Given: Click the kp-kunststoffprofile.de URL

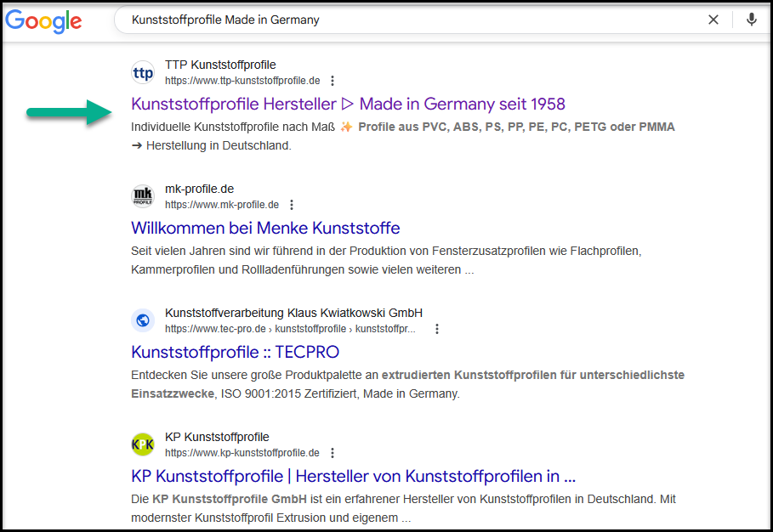Looking at the screenshot, I should 242,453.
